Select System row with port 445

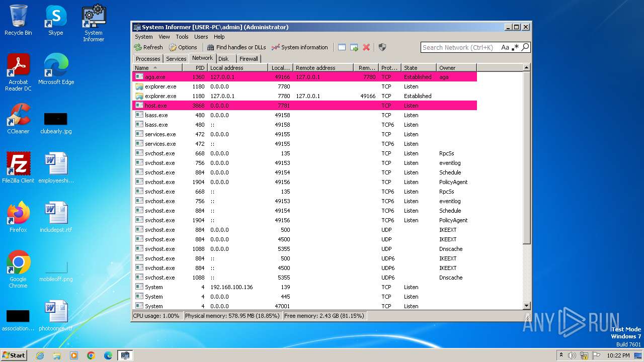click(x=304, y=297)
